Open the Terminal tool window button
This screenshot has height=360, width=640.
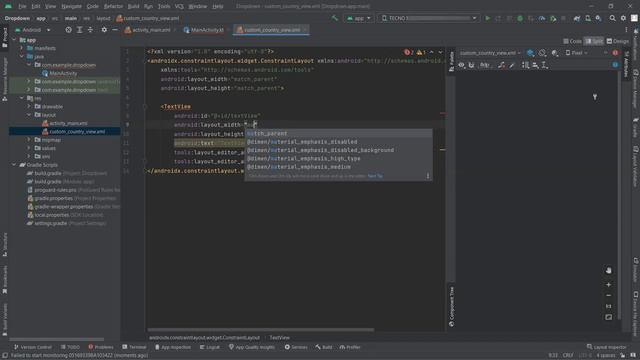[x=134, y=347]
